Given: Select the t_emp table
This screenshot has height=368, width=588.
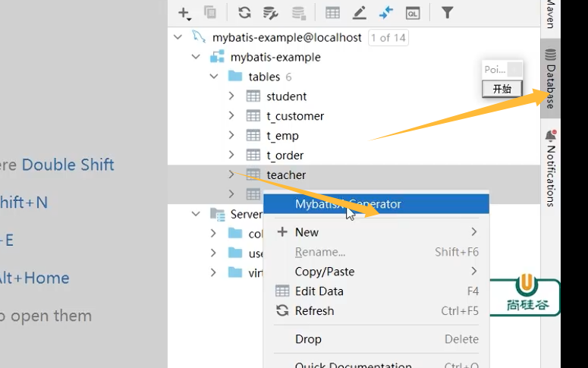Looking at the screenshot, I should click(x=282, y=136).
